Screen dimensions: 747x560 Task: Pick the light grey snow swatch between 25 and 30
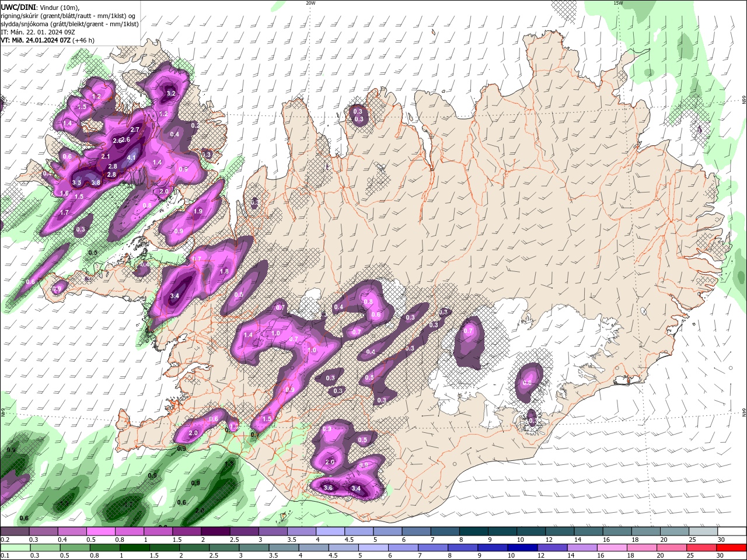click(703, 531)
